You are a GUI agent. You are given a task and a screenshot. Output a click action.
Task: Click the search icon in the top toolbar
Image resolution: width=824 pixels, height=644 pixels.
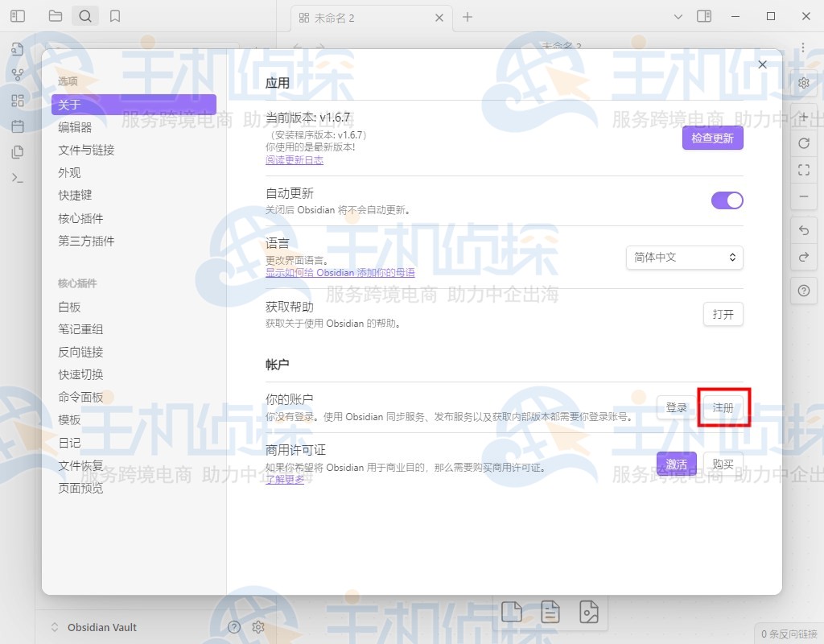tap(85, 15)
